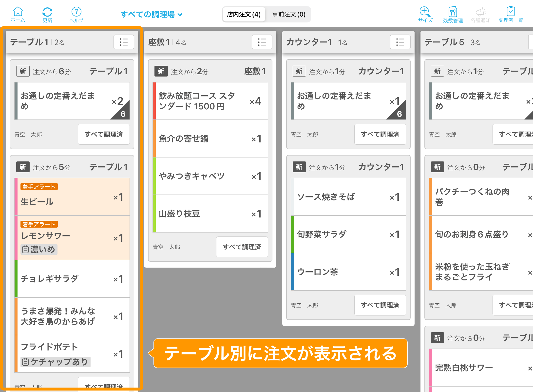Select ソース焼きそば item
Image resolution: width=533 pixels, height=392 pixels.
pos(348,197)
